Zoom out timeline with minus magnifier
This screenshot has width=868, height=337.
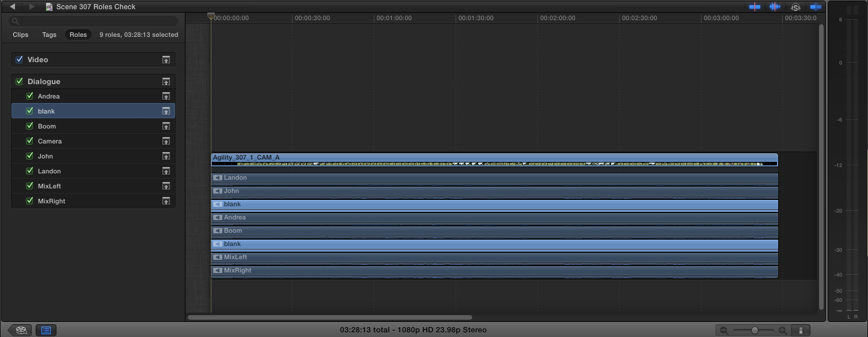coord(725,331)
